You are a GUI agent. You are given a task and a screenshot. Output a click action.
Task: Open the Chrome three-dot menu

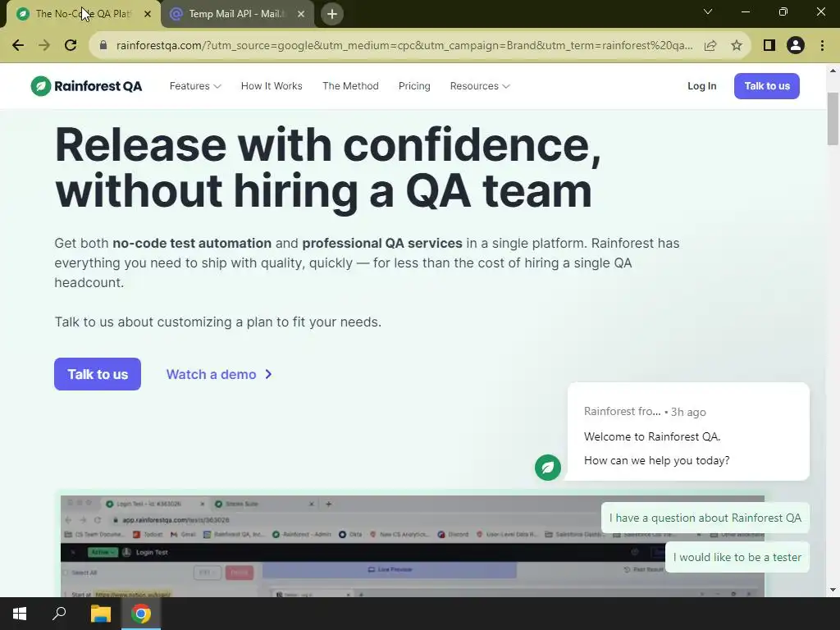coord(822,46)
